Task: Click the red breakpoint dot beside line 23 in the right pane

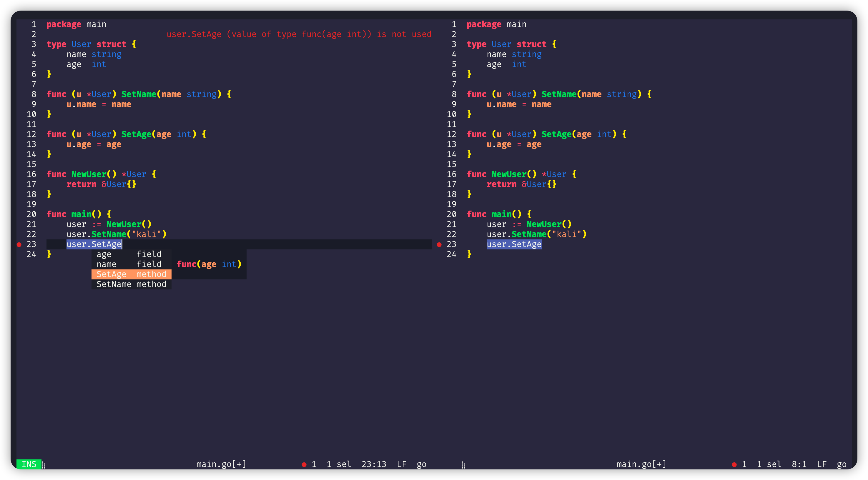Action: [439, 244]
